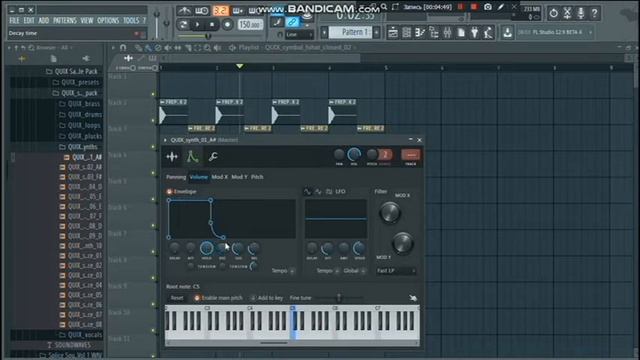640x360 pixels.
Task: Click the one-click audio recording microphone icon
Action: (581, 13)
